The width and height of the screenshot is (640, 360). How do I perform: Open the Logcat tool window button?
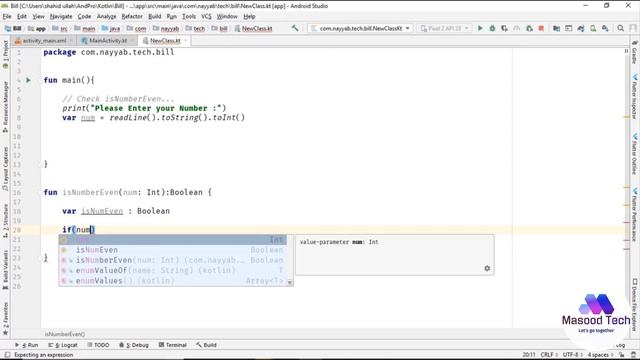(x=63, y=345)
